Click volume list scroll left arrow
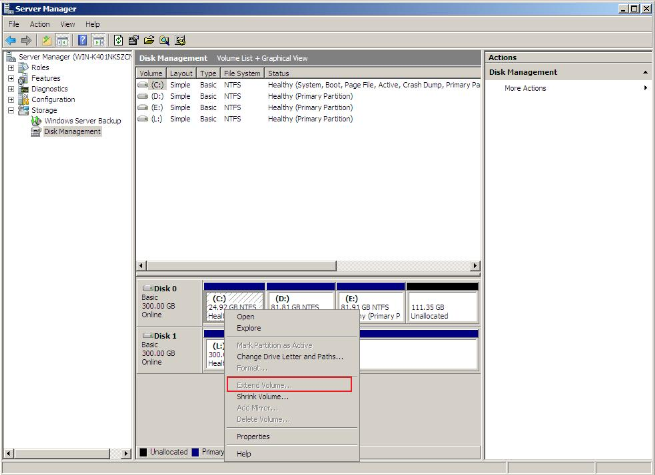This screenshot has height=475, width=655. click(x=142, y=266)
